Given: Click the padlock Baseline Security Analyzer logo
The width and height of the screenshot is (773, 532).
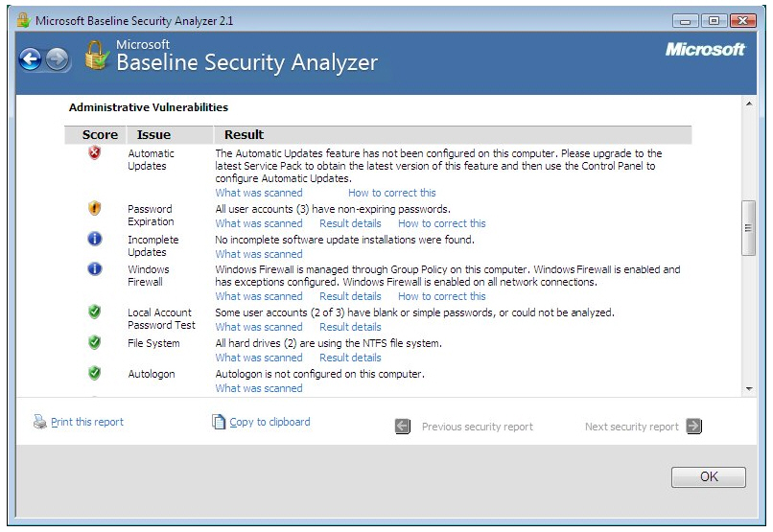Looking at the screenshot, I should (x=97, y=56).
